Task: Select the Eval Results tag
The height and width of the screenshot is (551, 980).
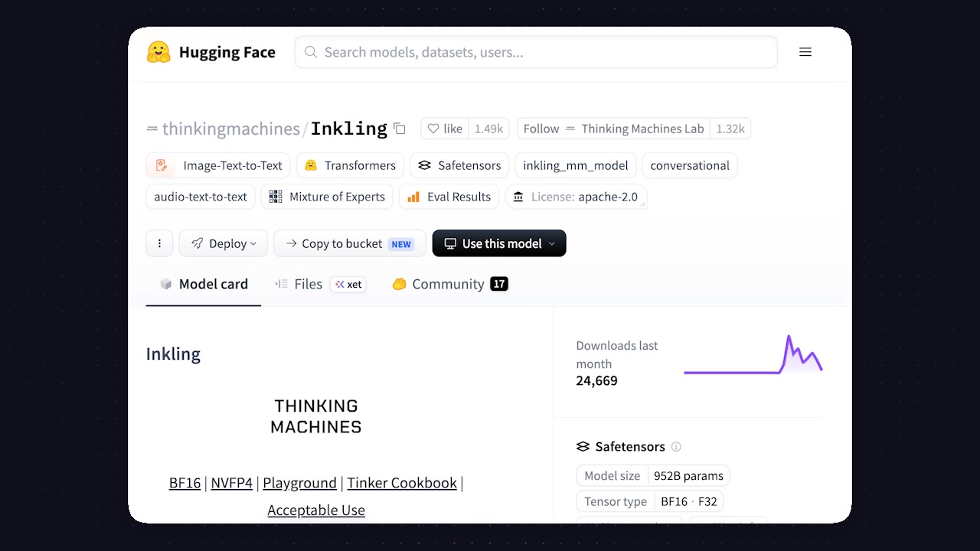Action: [x=449, y=197]
